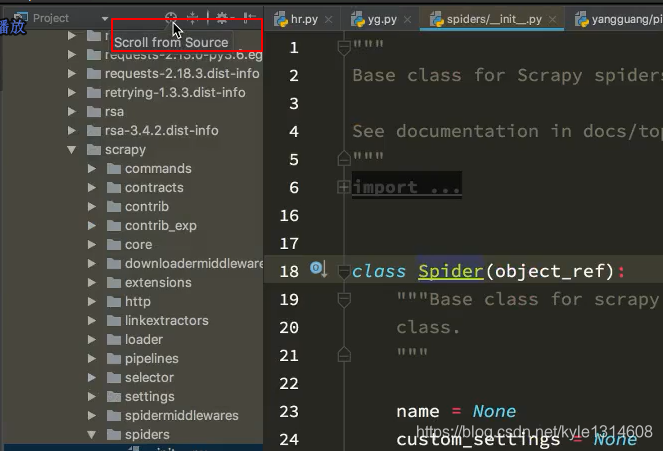
Task: Click the Scroll from Source target icon
Action: [171, 18]
